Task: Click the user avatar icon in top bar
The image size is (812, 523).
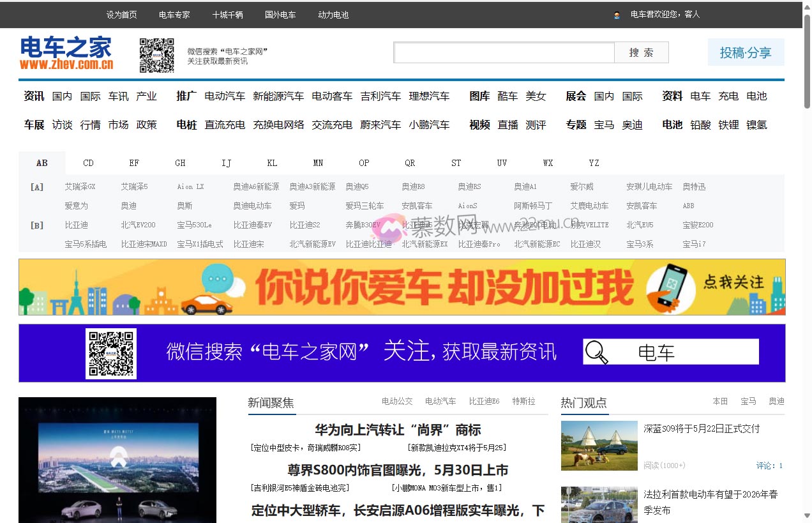Action: coord(617,15)
